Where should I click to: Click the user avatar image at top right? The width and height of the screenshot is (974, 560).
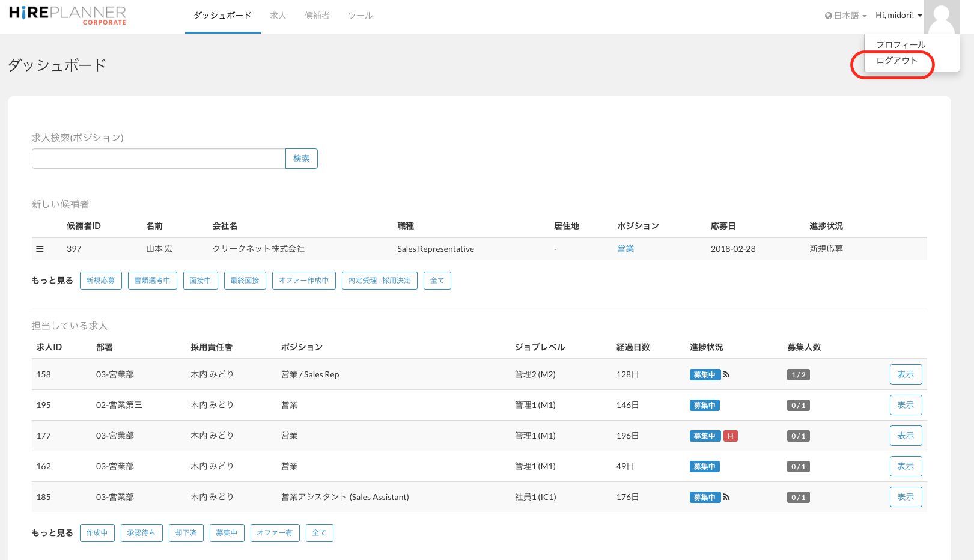[x=941, y=17]
